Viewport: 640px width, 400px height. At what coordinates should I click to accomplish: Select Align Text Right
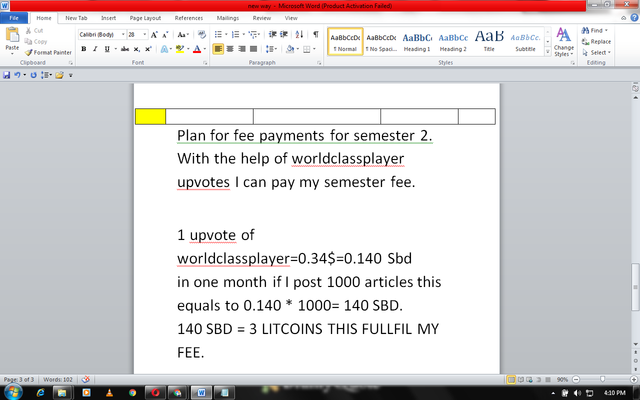242,49
